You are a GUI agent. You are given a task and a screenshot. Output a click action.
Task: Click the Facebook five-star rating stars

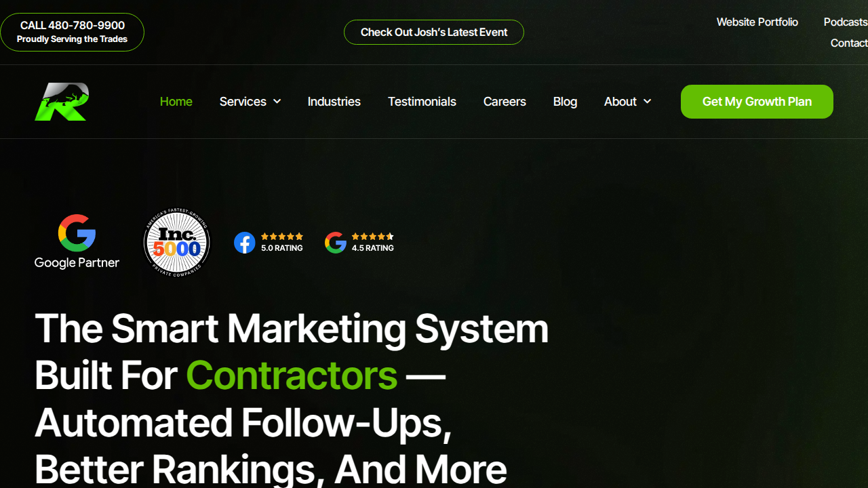pos(282,237)
